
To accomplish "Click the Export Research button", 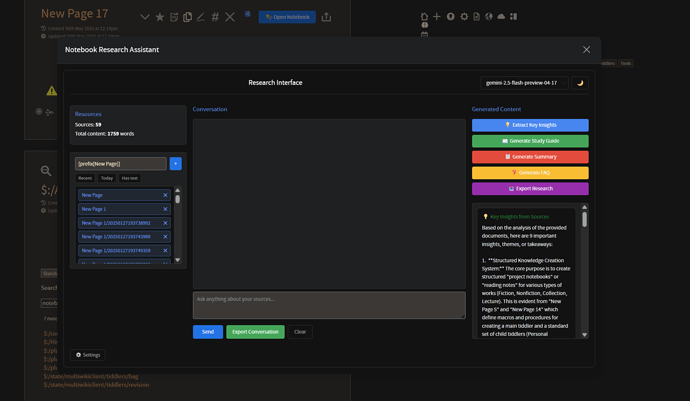I will pyautogui.click(x=530, y=188).
